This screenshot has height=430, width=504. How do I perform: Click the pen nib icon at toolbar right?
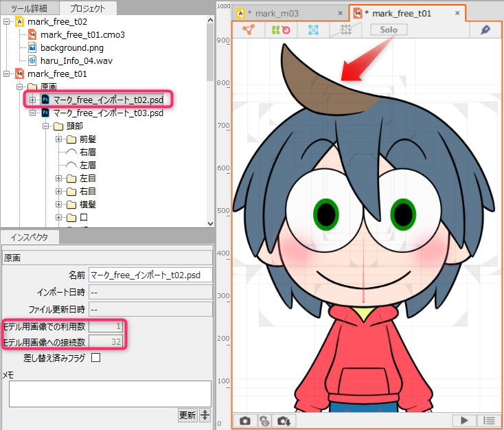pyautogui.click(x=485, y=30)
